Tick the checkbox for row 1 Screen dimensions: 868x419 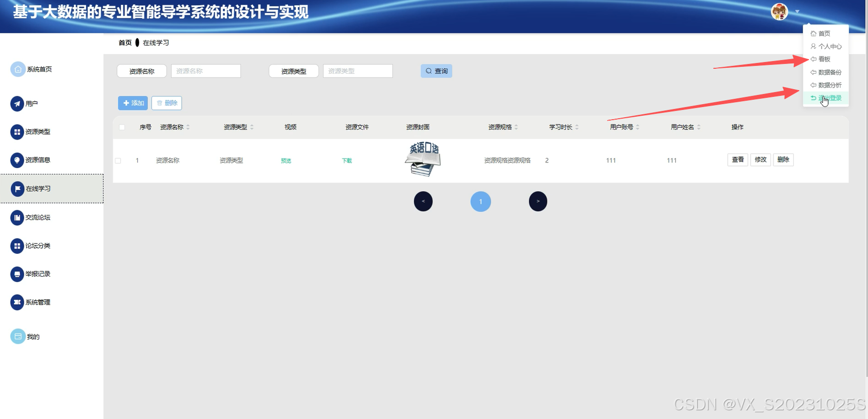[118, 161]
